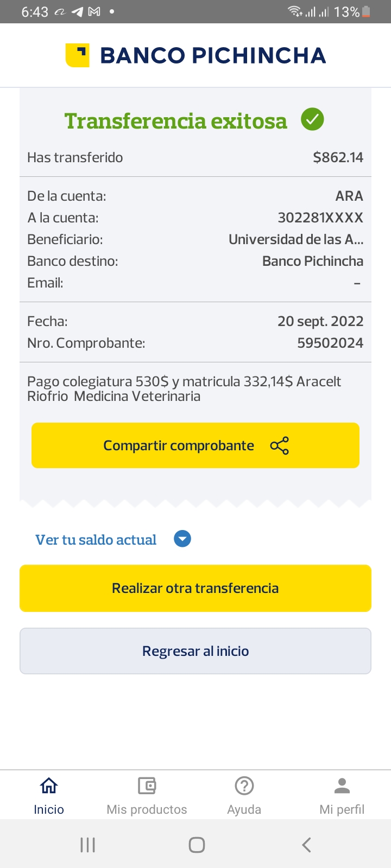Image resolution: width=391 pixels, height=868 pixels.
Task: Open the Ayuda tab label
Action: click(x=244, y=809)
